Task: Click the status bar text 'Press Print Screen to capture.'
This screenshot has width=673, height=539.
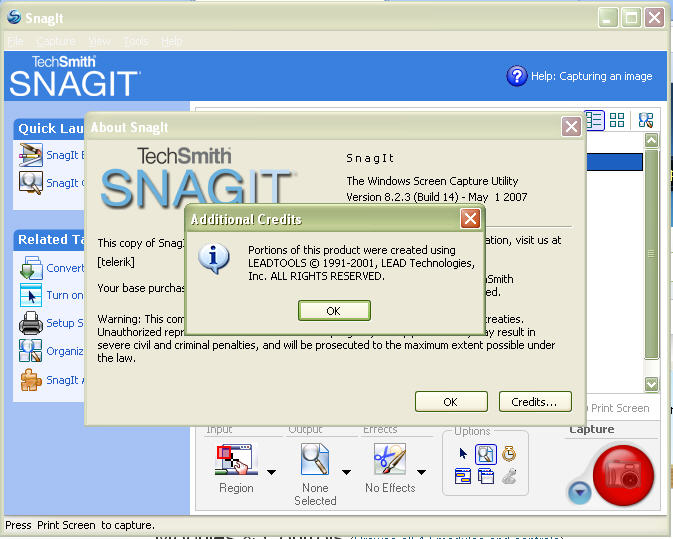Action: pyautogui.click(x=80, y=525)
